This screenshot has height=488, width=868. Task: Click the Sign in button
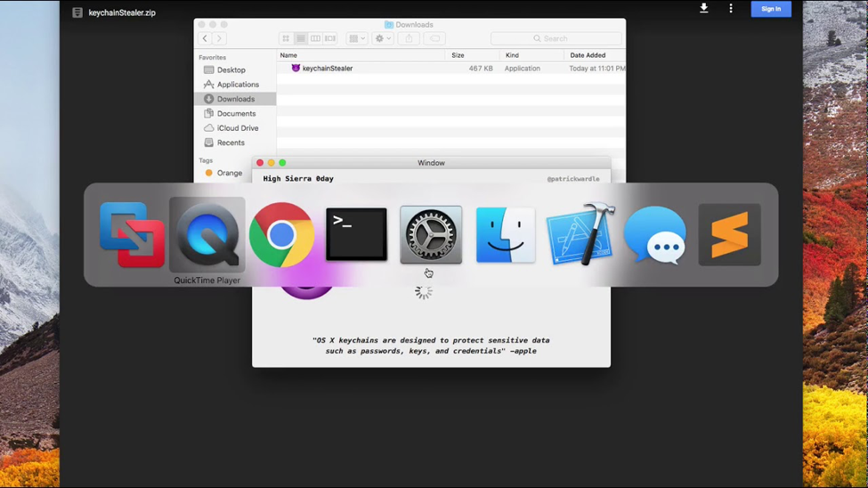pos(771,9)
